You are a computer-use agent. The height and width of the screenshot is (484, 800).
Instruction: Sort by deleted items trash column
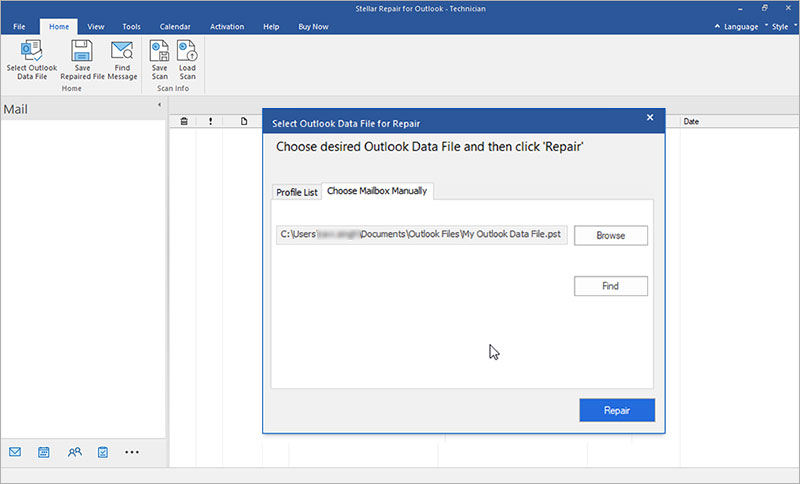tap(184, 121)
